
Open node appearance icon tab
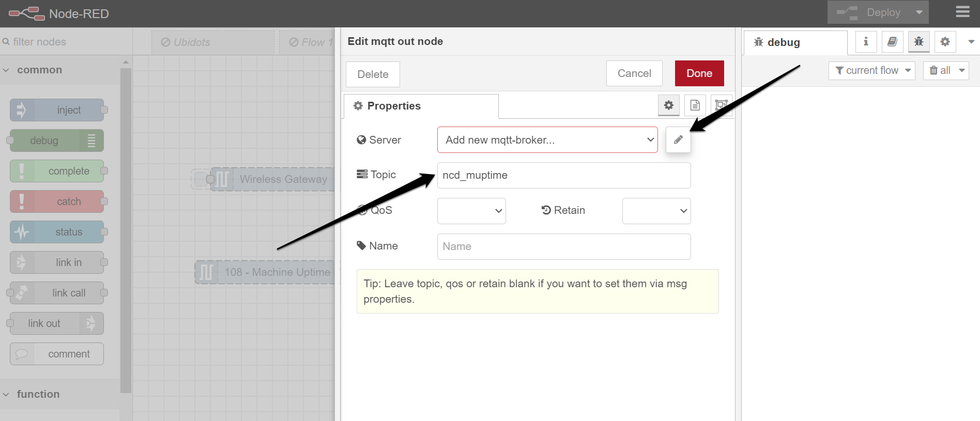721,105
